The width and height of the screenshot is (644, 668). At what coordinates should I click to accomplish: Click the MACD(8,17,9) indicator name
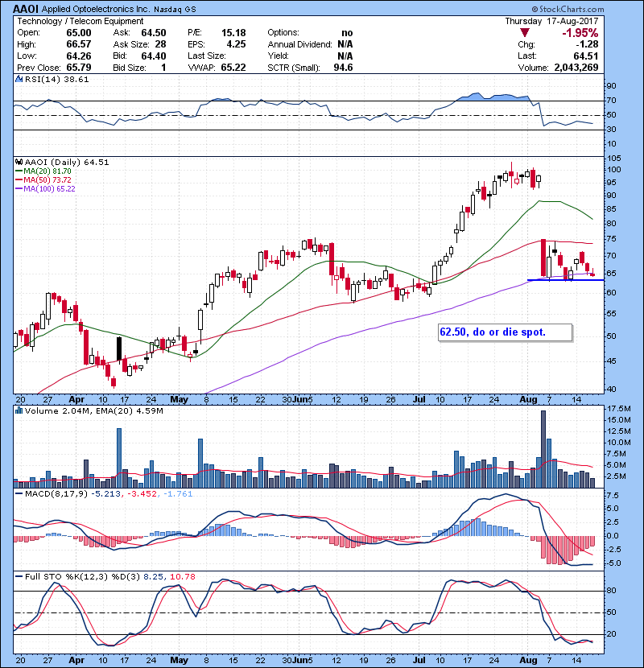56,494
